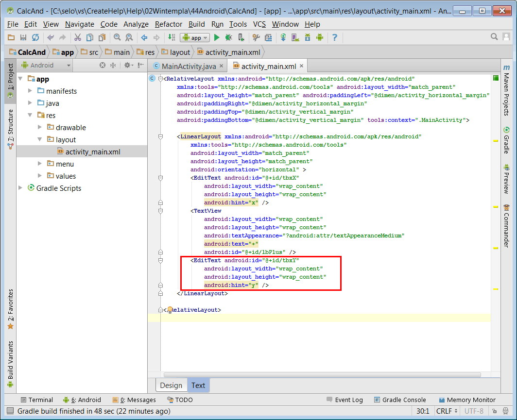Collapse the layout folder
Viewport: 517px width, 420px height.
tap(39, 139)
